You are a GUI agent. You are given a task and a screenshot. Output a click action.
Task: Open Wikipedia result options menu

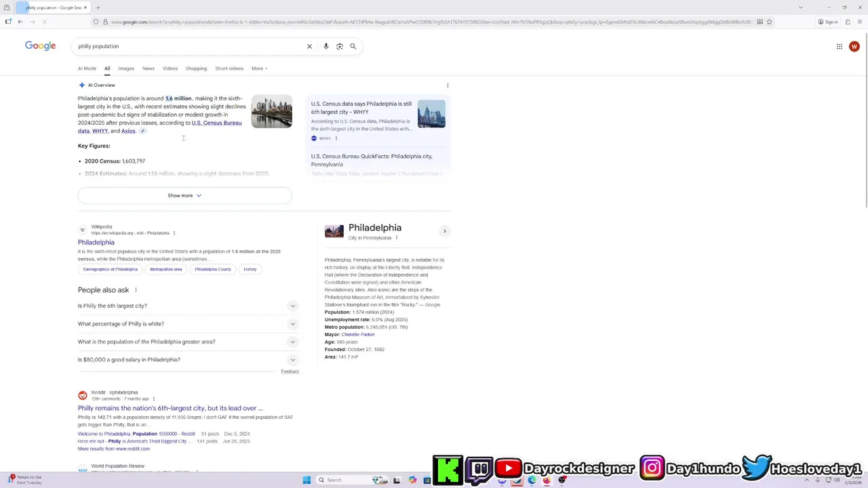pos(174,233)
